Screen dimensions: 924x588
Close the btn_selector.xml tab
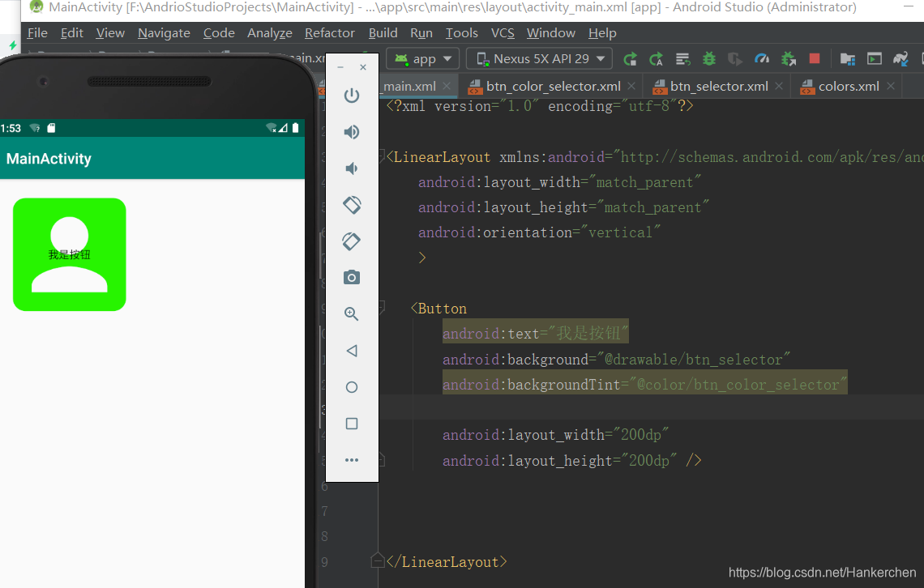779,86
